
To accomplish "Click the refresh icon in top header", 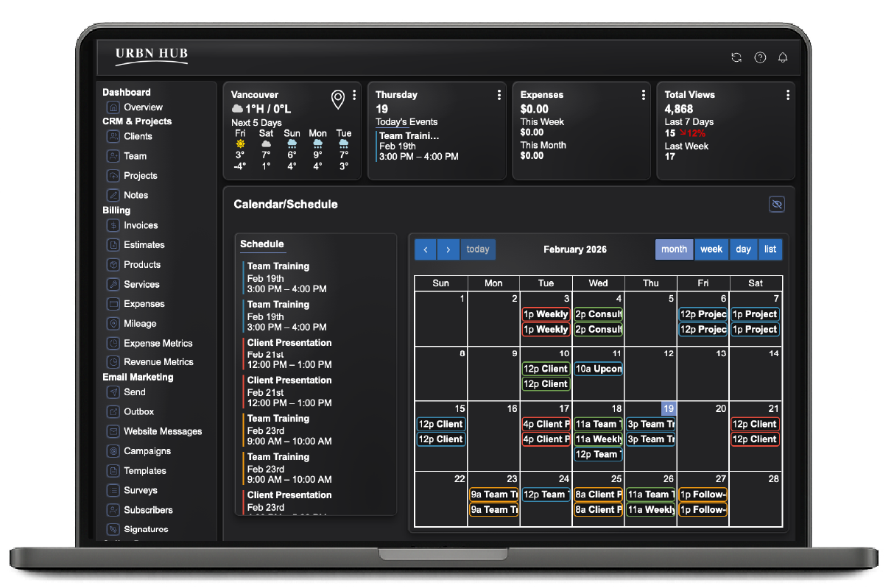I will click(736, 57).
